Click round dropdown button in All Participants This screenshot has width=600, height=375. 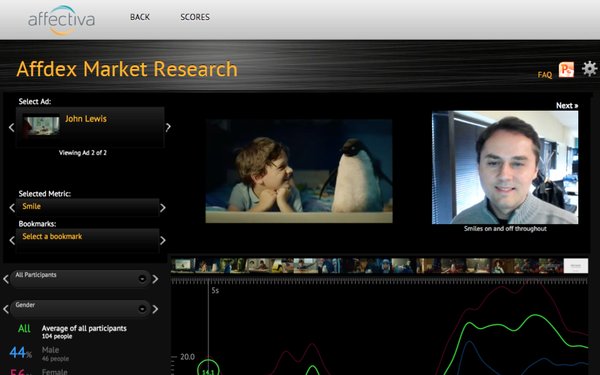(x=142, y=279)
